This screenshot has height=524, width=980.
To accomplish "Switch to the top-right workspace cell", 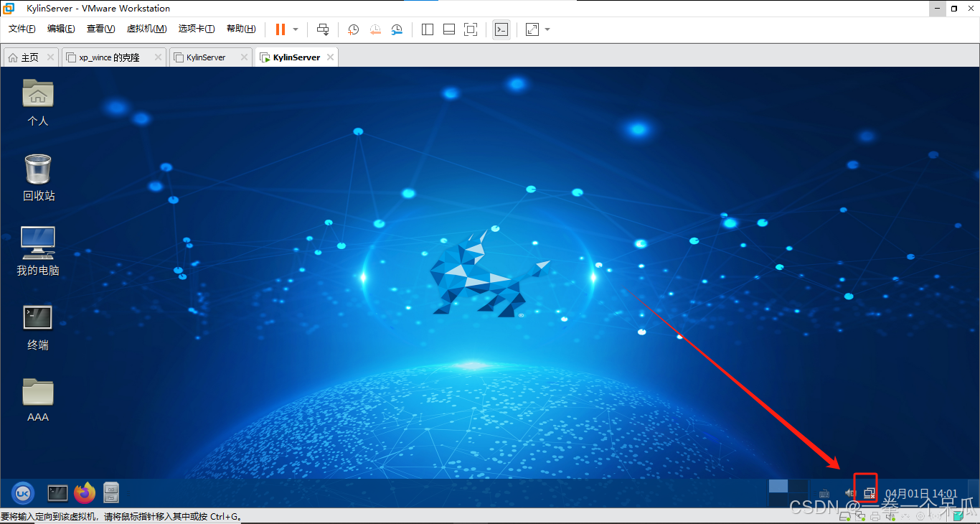I will point(798,486).
